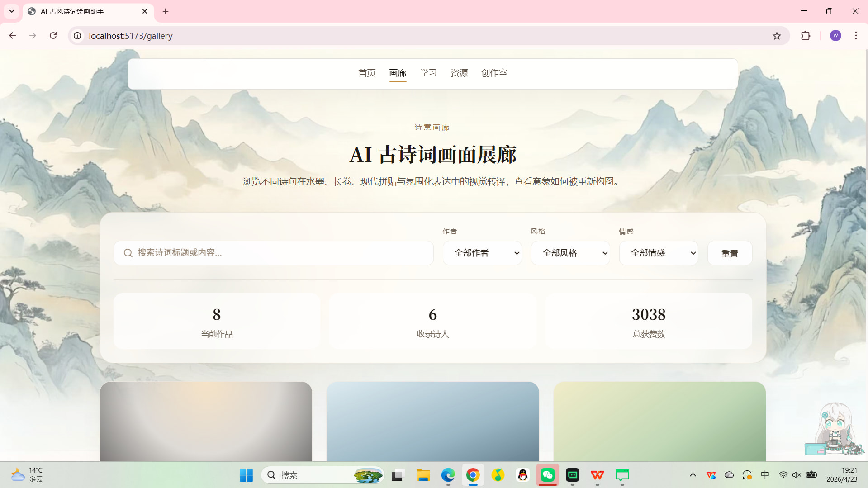The image size is (868, 488).
Task: Open the 学习 navigation tab
Action: tap(428, 73)
